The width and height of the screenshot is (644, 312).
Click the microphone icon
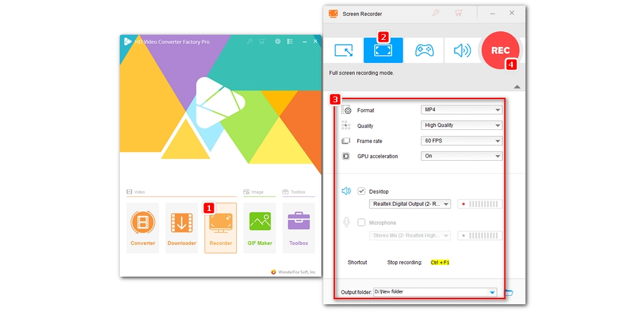click(x=346, y=222)
